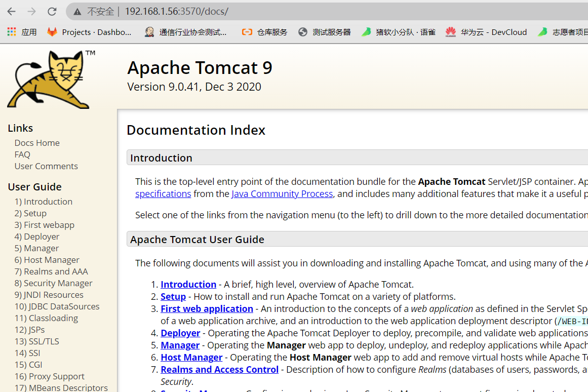The height and width of the screenshot is (392, 588).
Task: Open the GitLab Projects Dashboard bookmark
Action: pos(89,32)
